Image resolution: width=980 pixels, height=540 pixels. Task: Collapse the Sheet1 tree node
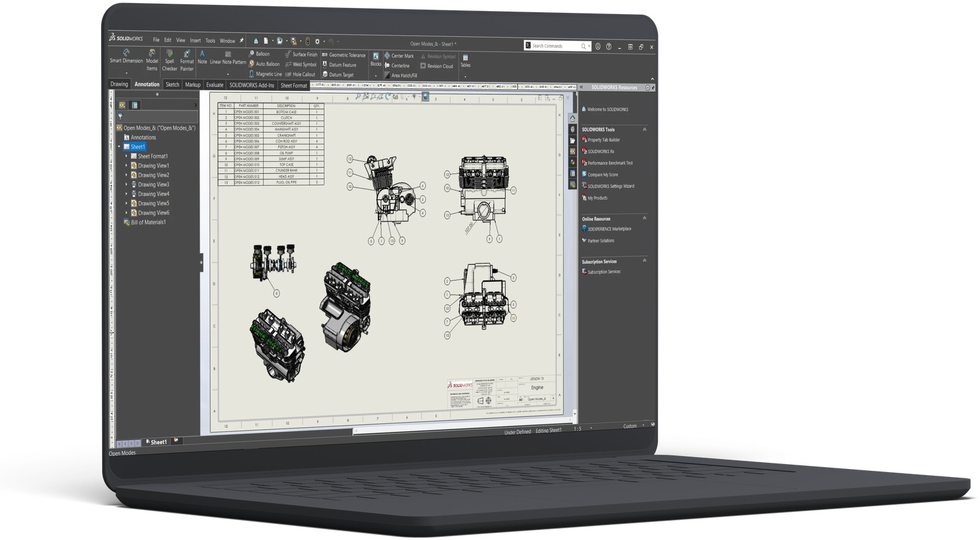pos(119,147)
